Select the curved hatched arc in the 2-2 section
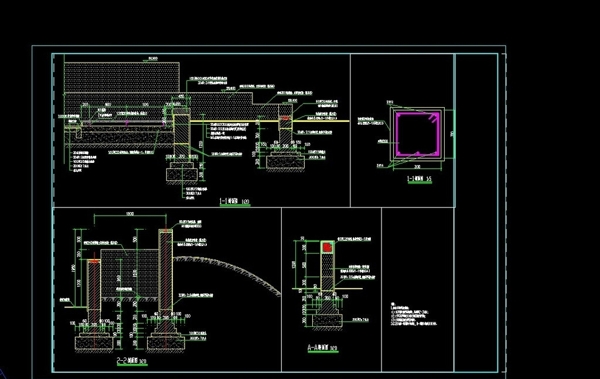Image resolution: width=600 pixels, height=379 pixels. click(227, 272)
